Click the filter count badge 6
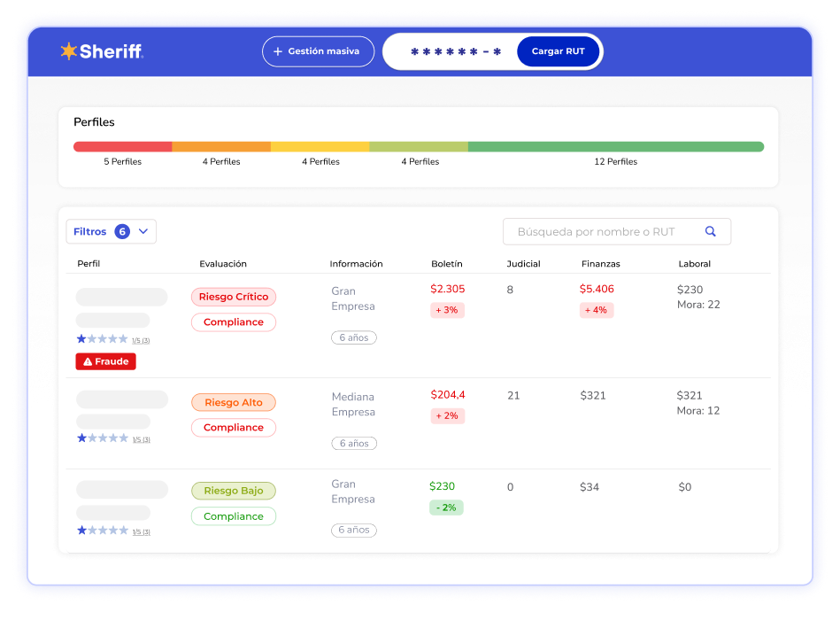This screenshot has width=840, height=620. tap(122, 231)
